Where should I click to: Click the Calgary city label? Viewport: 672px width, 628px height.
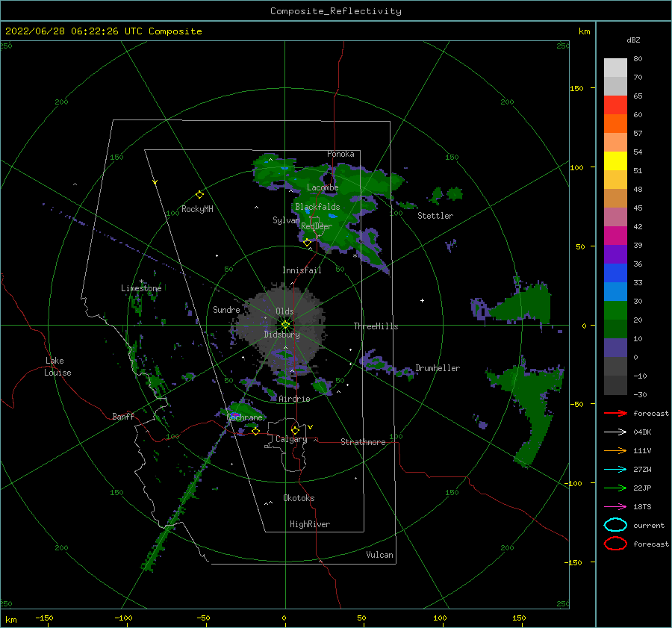click(x=291, y=439)
